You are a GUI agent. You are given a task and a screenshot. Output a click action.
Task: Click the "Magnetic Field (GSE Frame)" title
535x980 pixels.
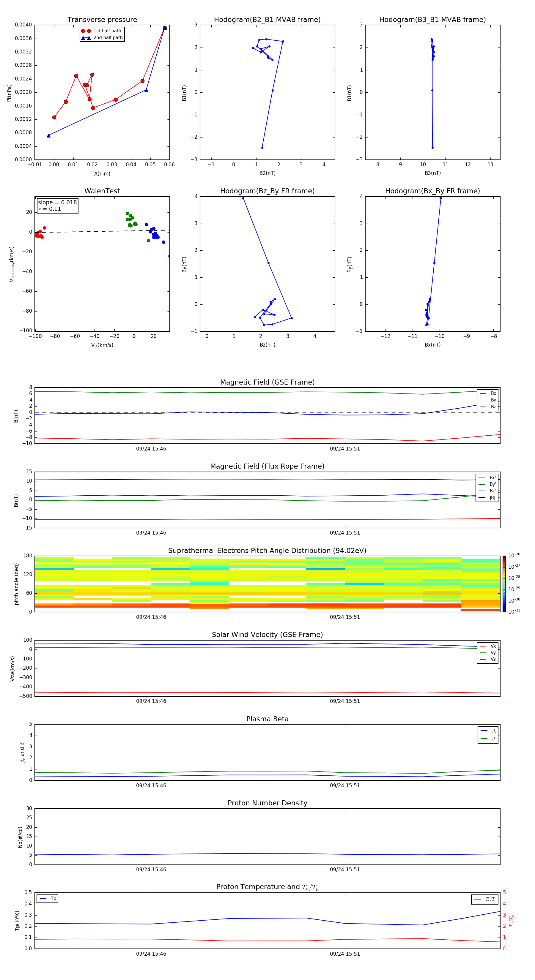click(x=267, y=382)
